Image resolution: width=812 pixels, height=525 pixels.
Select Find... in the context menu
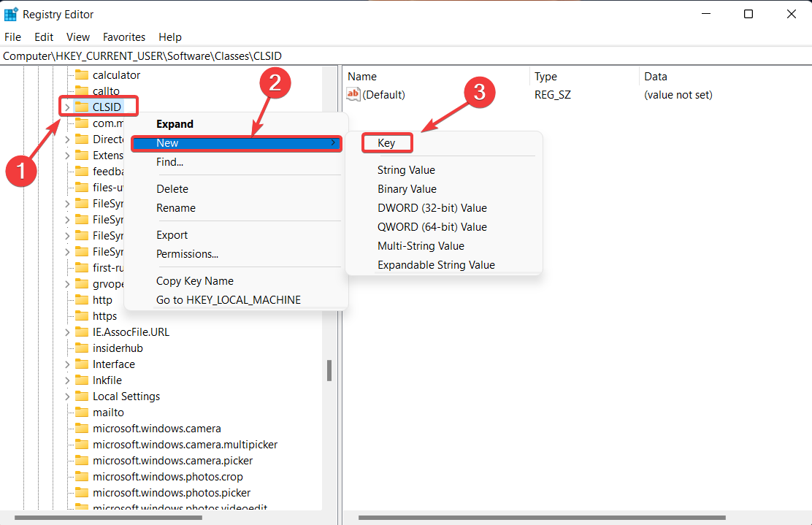169,162
